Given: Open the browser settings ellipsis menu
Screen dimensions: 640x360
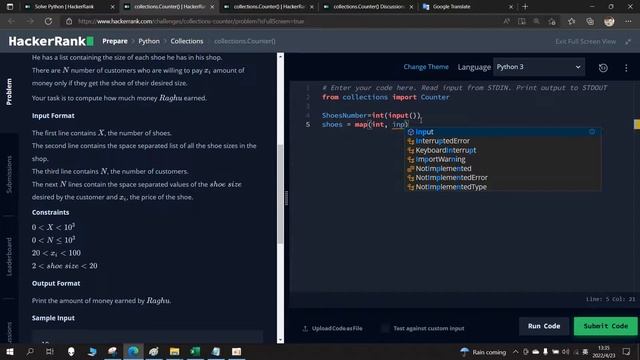Looking at the screenshot, I should [628, 21].
